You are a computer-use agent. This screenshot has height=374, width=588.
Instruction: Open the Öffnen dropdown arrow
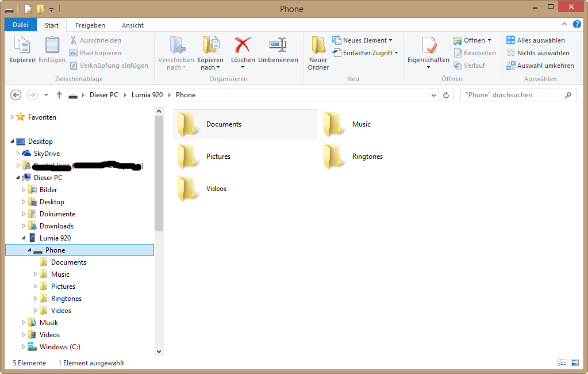point(489,40)
